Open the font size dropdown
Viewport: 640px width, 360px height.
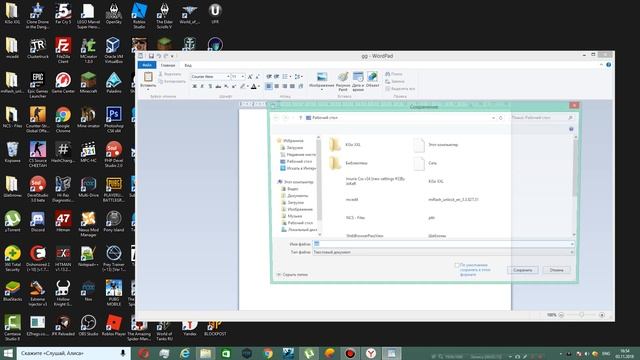tap(243, 76)
